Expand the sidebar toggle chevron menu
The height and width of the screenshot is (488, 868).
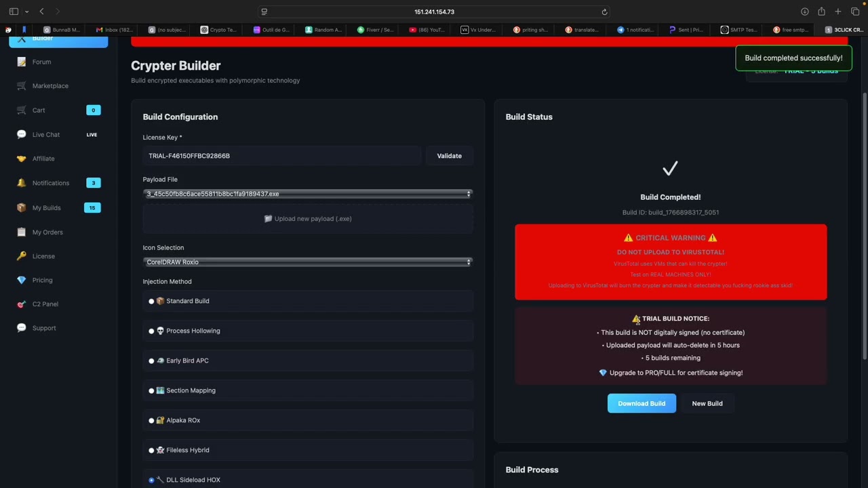26,12
